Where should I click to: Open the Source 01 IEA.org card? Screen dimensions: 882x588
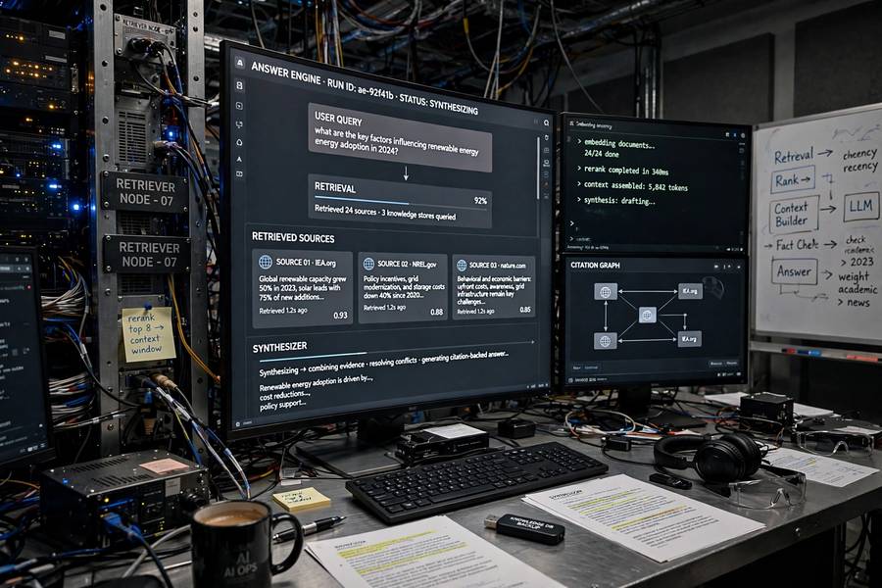pyautogui.click(x=303, y=288)
